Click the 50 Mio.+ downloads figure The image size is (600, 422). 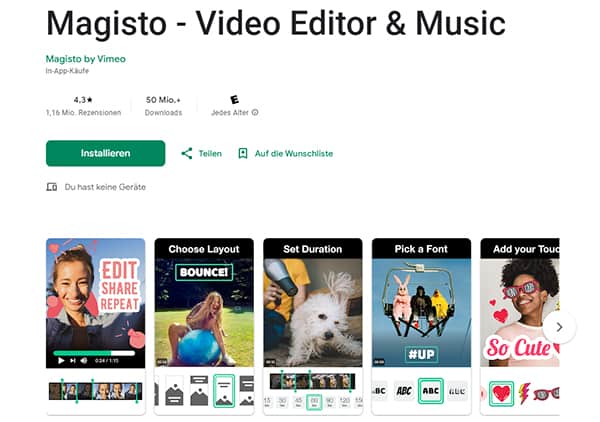[163, 100]
